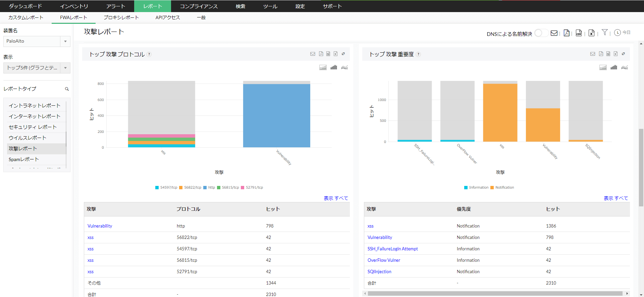Export the report as CSV from top toolbar
Image resolution: width=644 pixels, height=297 pixels.
pos(579,33)
